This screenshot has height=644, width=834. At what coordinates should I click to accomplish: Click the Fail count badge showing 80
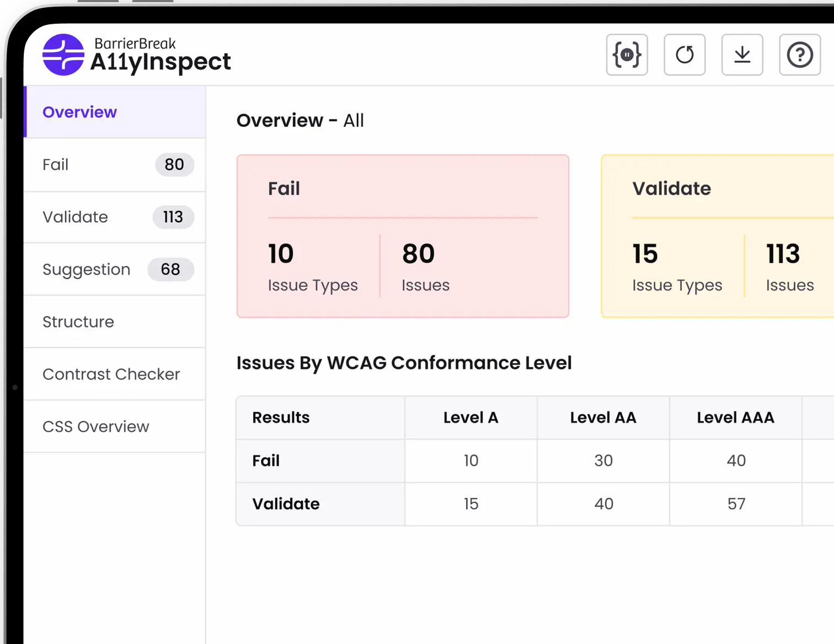(174, 164)
